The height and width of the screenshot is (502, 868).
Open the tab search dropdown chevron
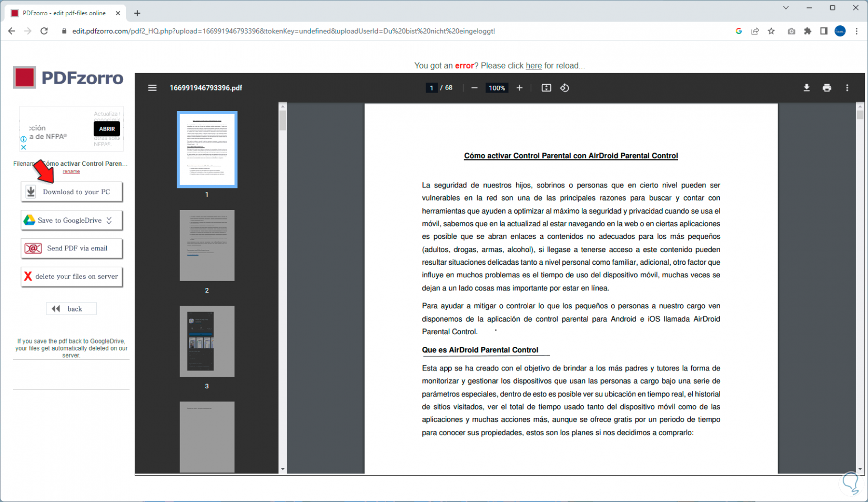tap(786, 8)
